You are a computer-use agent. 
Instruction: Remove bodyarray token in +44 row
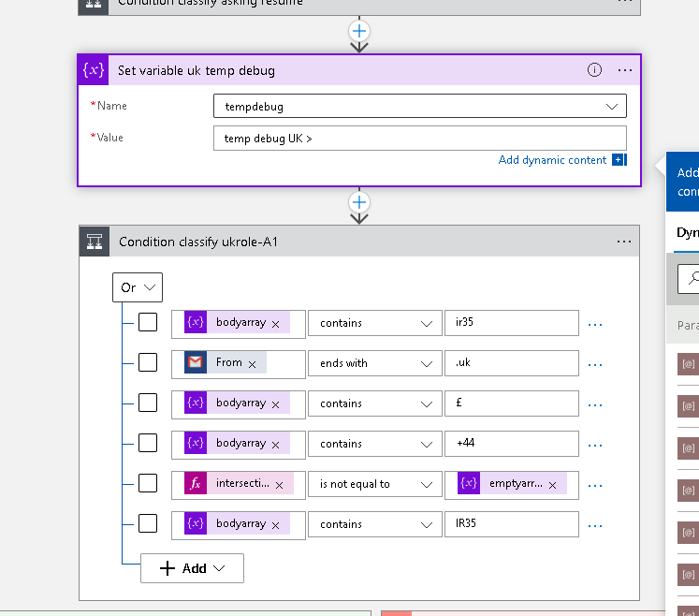(x=275, y=445)
